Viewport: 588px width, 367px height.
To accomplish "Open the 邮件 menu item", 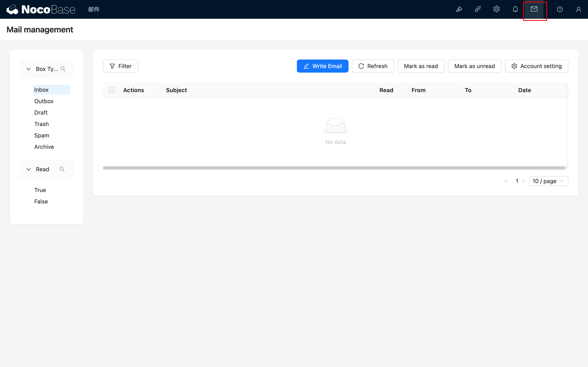I will pos(94,9).
